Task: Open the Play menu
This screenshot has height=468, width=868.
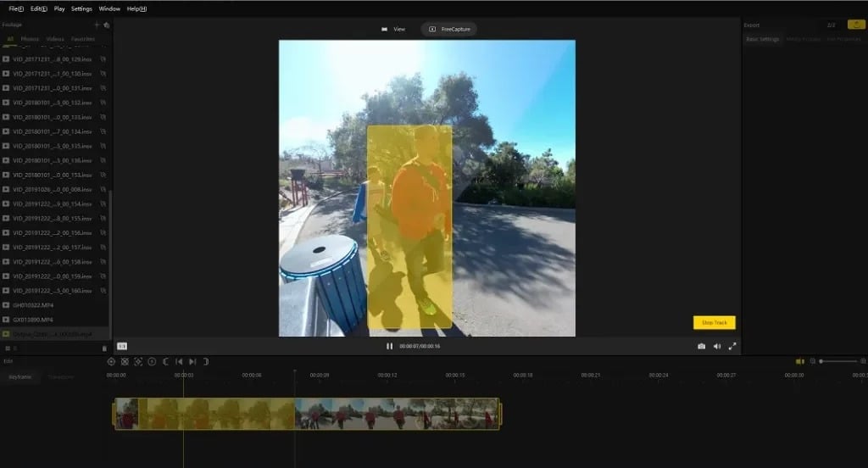Action: 59,8
